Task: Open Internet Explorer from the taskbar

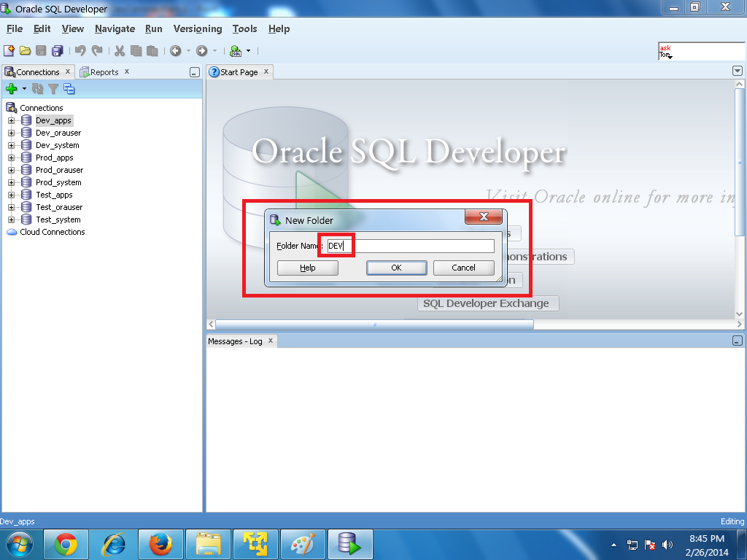Action: pyautogui.click(x=113, y=544)
